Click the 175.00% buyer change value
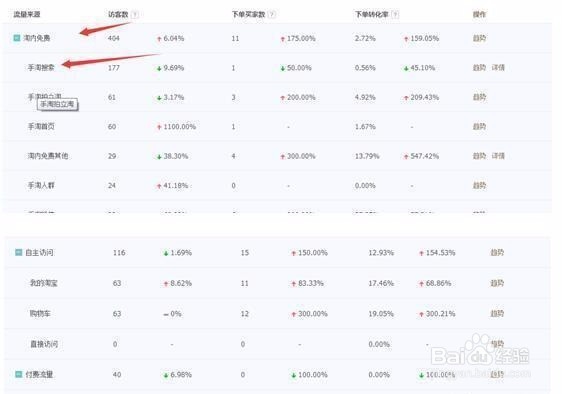The image size is (562, 394). tap(301, 38)
